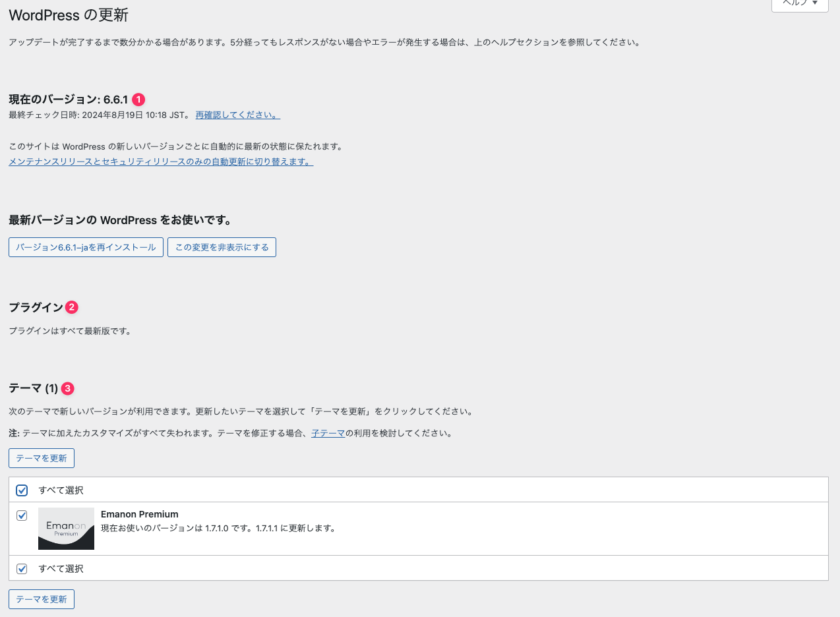Viewport: 840px width, 617px height.
Task: Click the link to switch to maintenance-only auto-updates
Action: pos(160,162)
